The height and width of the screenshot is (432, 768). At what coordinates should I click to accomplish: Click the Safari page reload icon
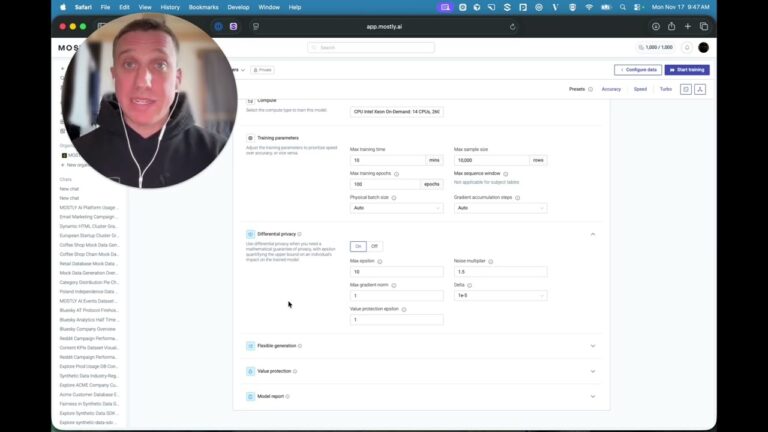click(x=513, y=27)
